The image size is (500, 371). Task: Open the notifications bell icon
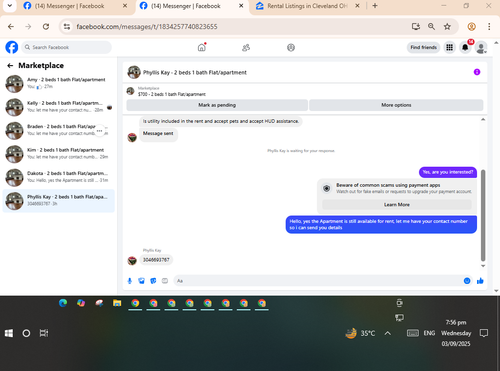(x=465, y=47)
